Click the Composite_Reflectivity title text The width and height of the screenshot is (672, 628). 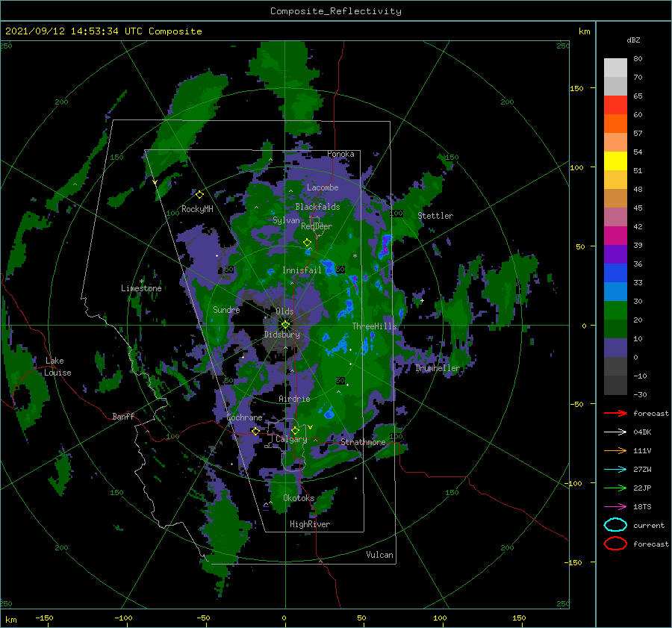tap(336, 11)
